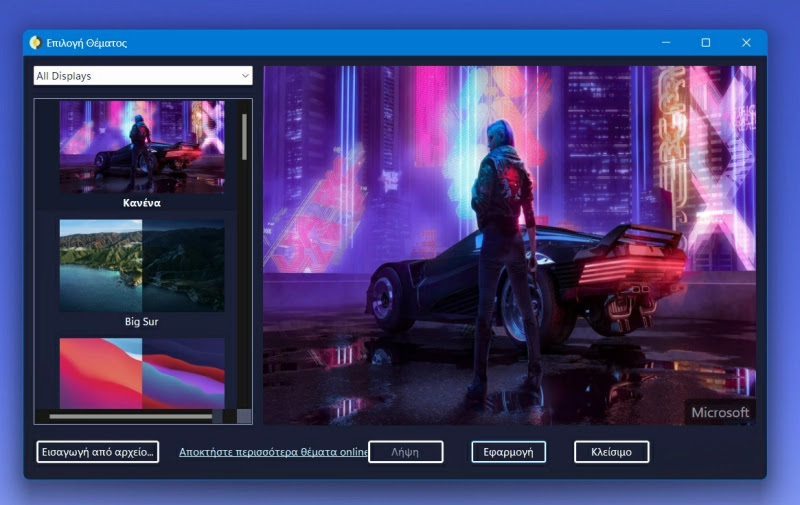Select the Big Sur theme thumbnail

142,266
